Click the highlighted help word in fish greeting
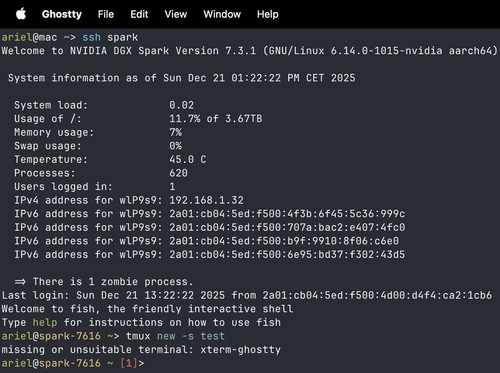The width and height of the screenshot is (500, 373). click(45, 322)
